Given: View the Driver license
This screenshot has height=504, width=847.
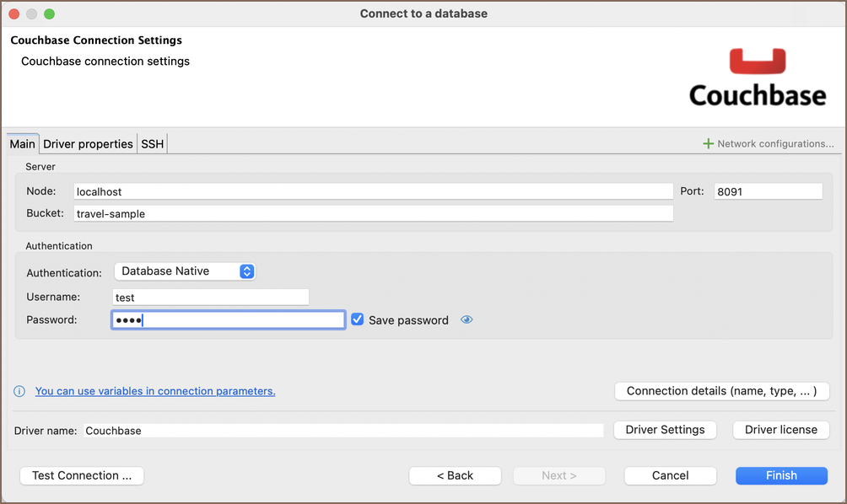Looking at the screenshot, I should (x=780, y=430).
